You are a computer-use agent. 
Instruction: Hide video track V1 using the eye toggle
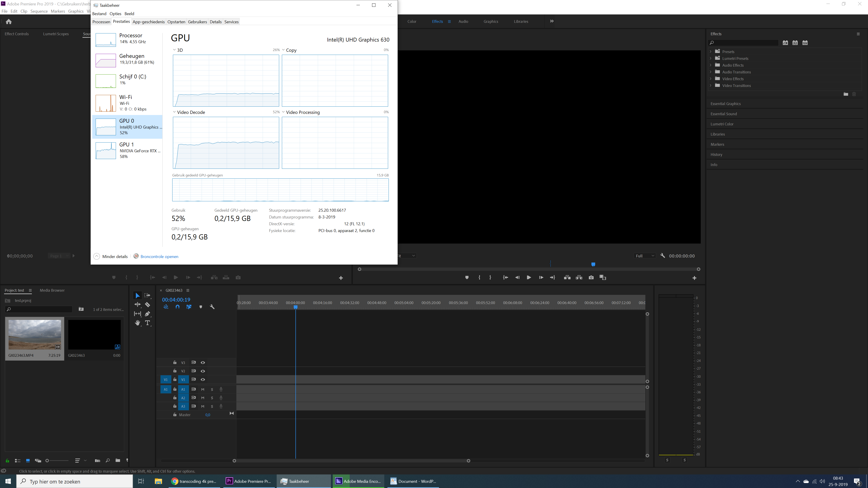[203, 379]
